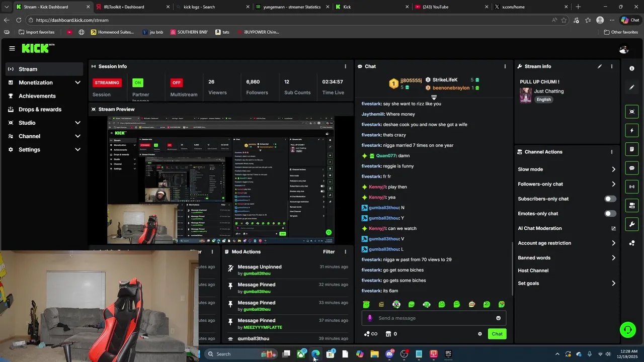
Task: Expand Banned words options
Action: pyautogui.click(x=613, y=258)
